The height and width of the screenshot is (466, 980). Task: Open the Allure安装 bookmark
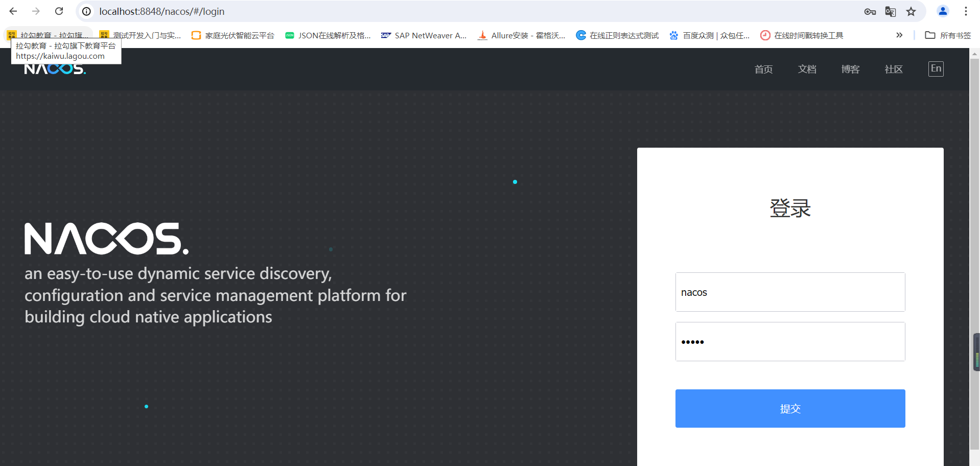coord(522,35)
